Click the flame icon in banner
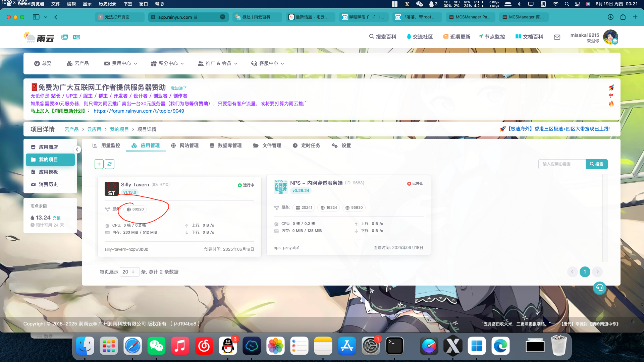644x362 pixels. click(x=611, y=104)
